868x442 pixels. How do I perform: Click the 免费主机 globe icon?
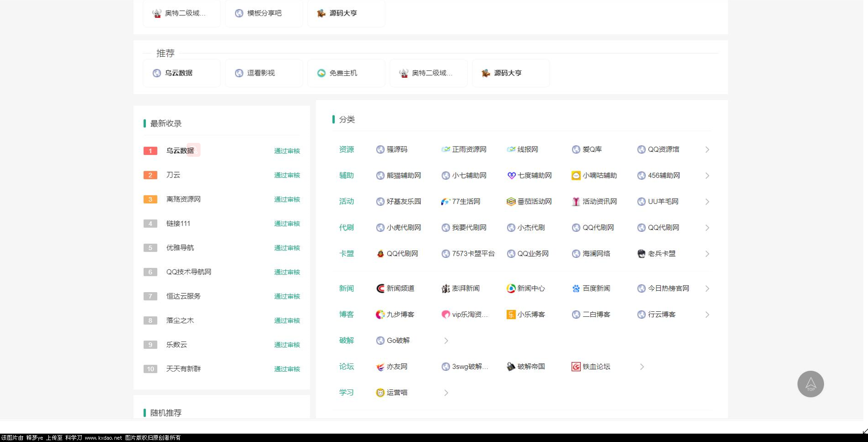pyautogui.click(x=321, y=73)
